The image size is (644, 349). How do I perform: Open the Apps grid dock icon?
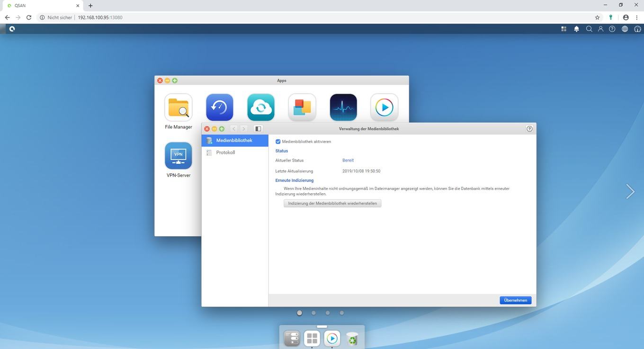(312, 338)
